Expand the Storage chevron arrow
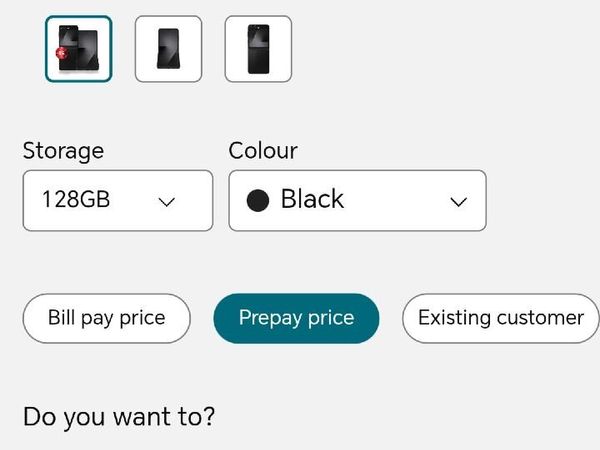The height and width of the screenshot is (450, 600). (167, 201)
